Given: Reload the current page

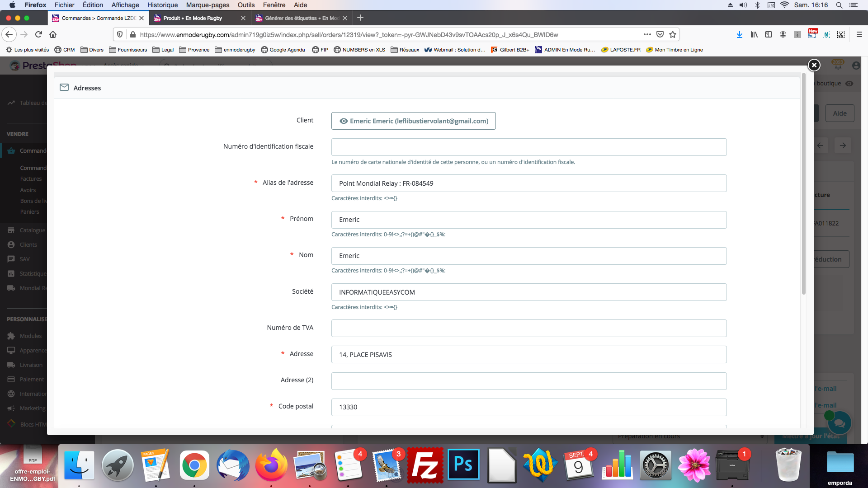Looking at the screenshot, I should coord(38,34).
